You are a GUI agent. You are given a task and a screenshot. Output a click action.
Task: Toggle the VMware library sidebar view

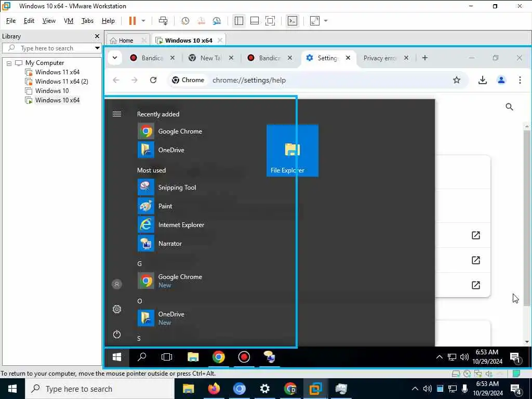click(239, 21)
